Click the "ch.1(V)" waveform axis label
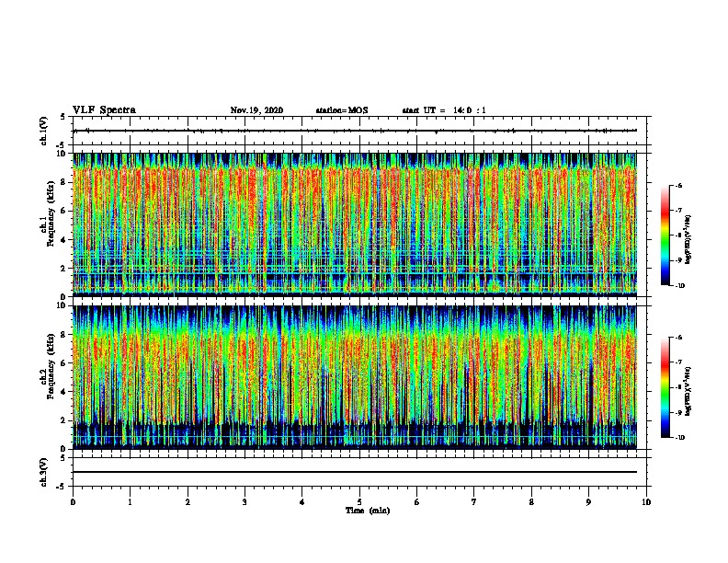Viewport: 728px width, 563px height. coord(44,131)
